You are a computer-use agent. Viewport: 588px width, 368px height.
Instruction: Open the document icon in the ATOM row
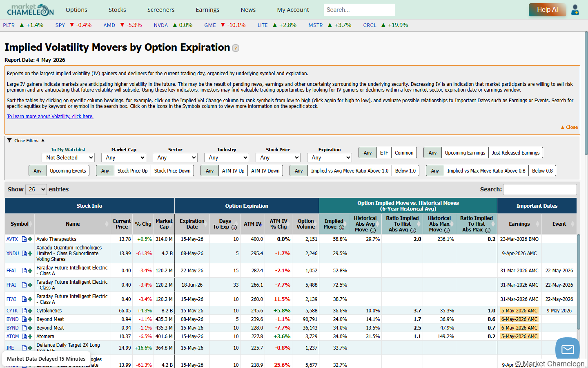[x=24, y=337]
